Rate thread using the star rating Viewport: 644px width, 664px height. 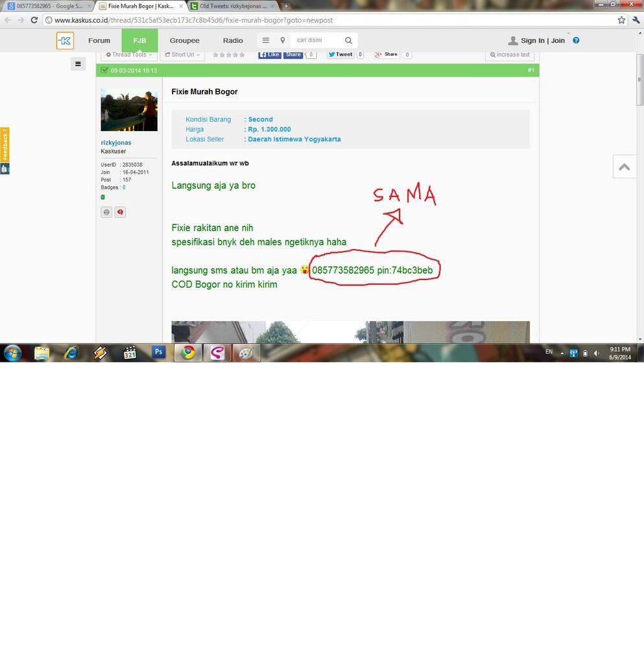pyautogui.click(x=229, y=54)
